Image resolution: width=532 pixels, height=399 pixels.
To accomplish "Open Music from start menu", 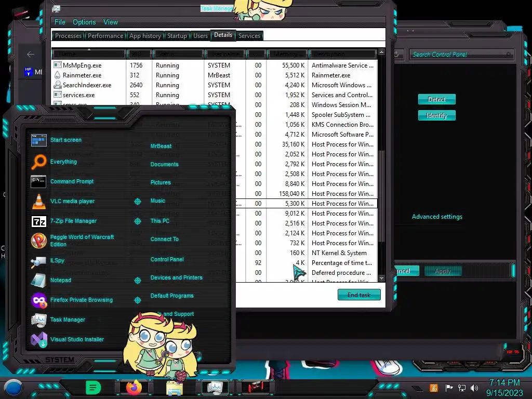I will pyautogui.click(x=158, y=201).
